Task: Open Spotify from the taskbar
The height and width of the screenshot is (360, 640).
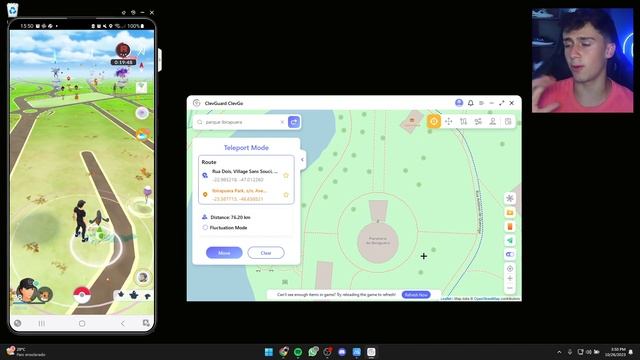Action: pyautogui.click(x=298, y=352)
